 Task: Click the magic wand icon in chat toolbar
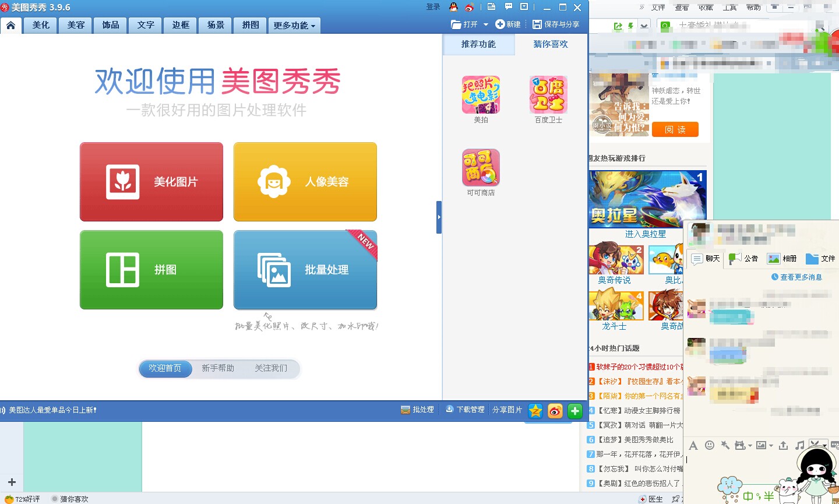725,445
